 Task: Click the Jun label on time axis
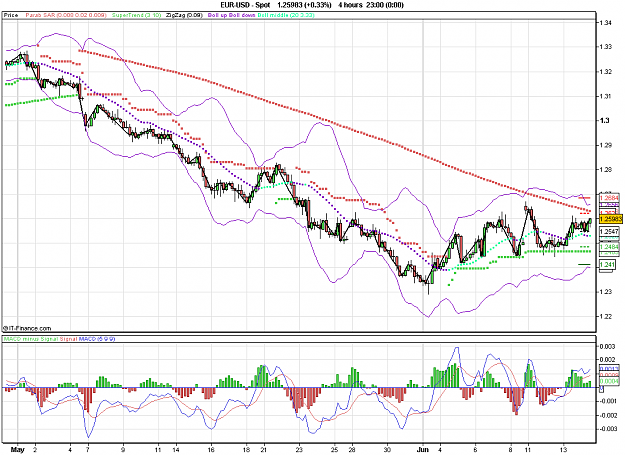423,449
